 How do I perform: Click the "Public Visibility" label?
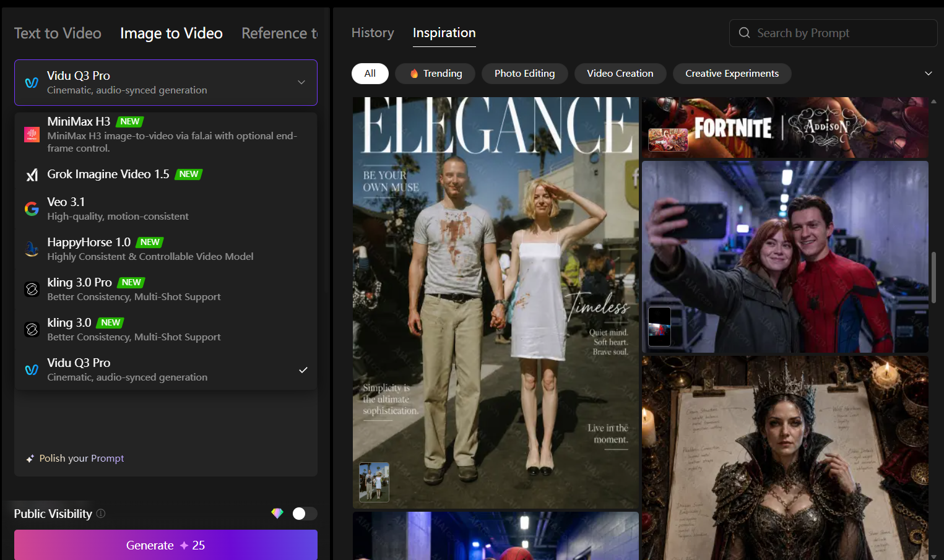pyautogui.click(x=53, y=514)
